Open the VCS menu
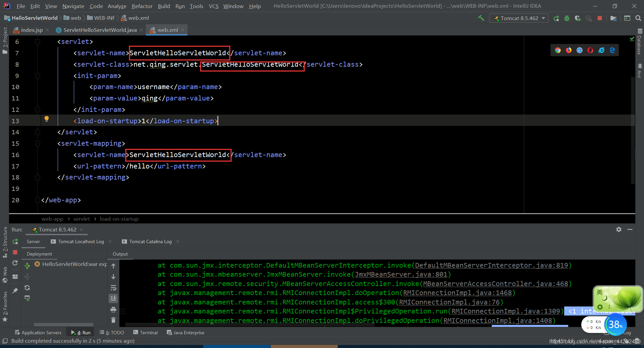This screenshot has width=644, height=348. [213, 6]
